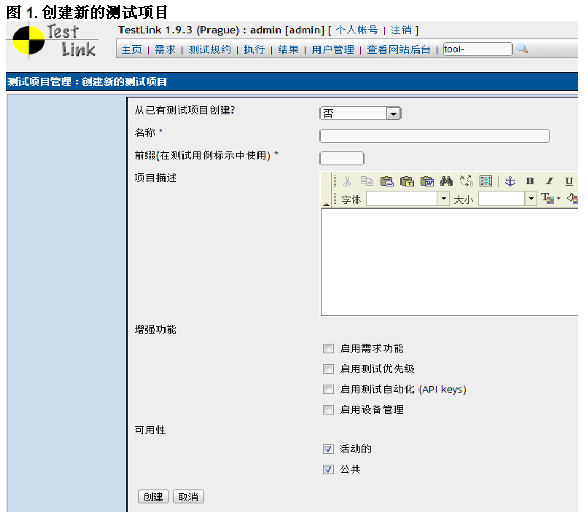The width and height of the screenshot is (588, 519).
Task: Click the 创建 button
Action: [x=153, y=497]
